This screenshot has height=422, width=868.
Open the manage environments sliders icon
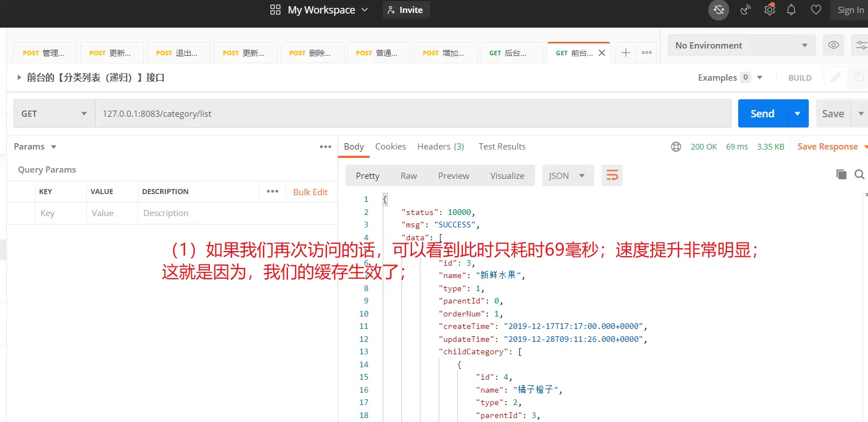click(x=860, y=45)
